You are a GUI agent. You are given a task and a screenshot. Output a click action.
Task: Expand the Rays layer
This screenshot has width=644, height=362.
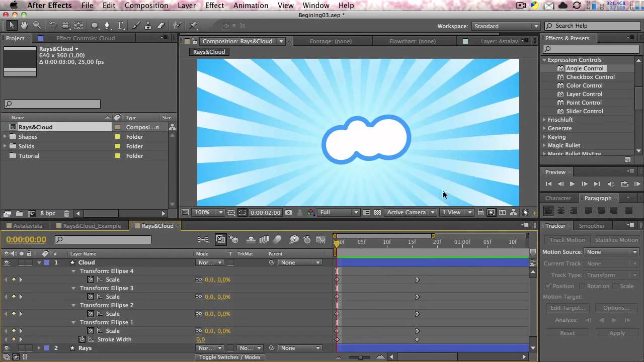pos(39,348)
